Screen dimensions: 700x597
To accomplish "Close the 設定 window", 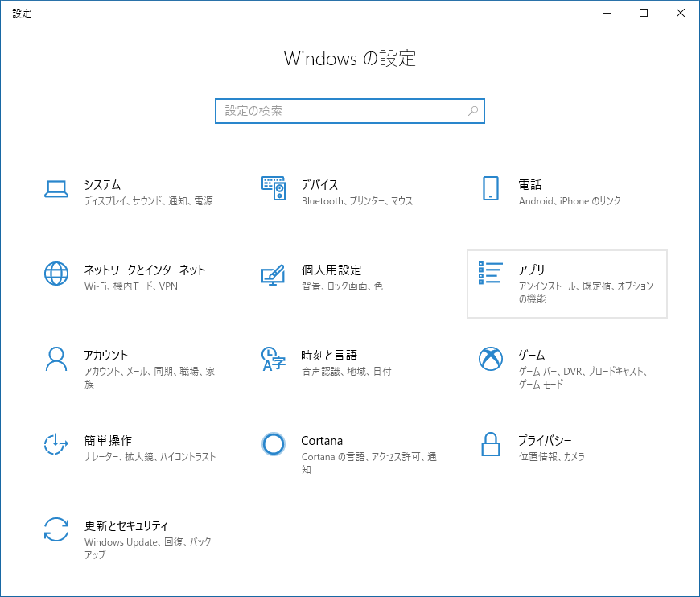I will tap(681, 13).
